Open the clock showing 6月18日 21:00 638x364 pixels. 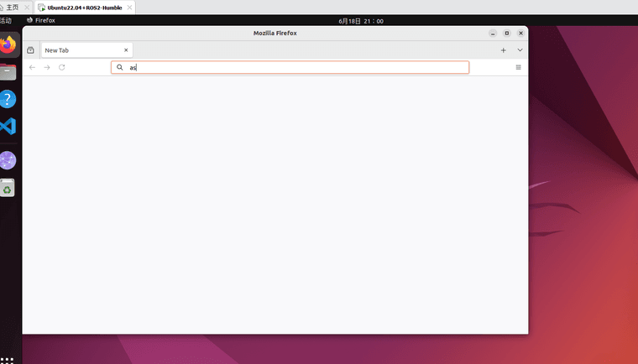pos(361,21)
